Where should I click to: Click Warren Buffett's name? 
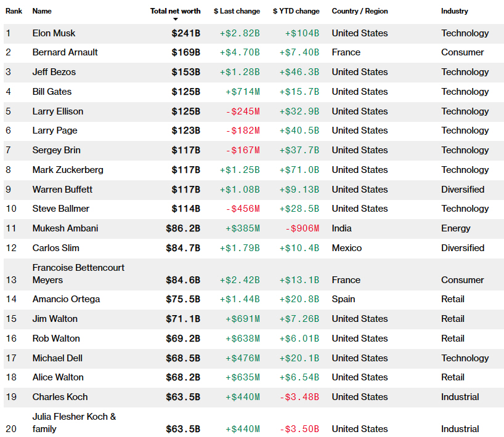tap(62, 190)
